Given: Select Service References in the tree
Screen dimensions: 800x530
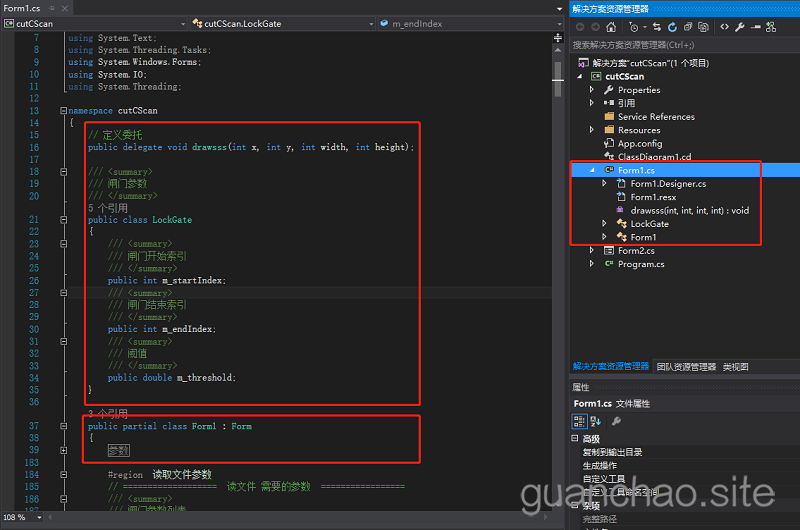Looking at the screenshot, I should coord(656,117).
